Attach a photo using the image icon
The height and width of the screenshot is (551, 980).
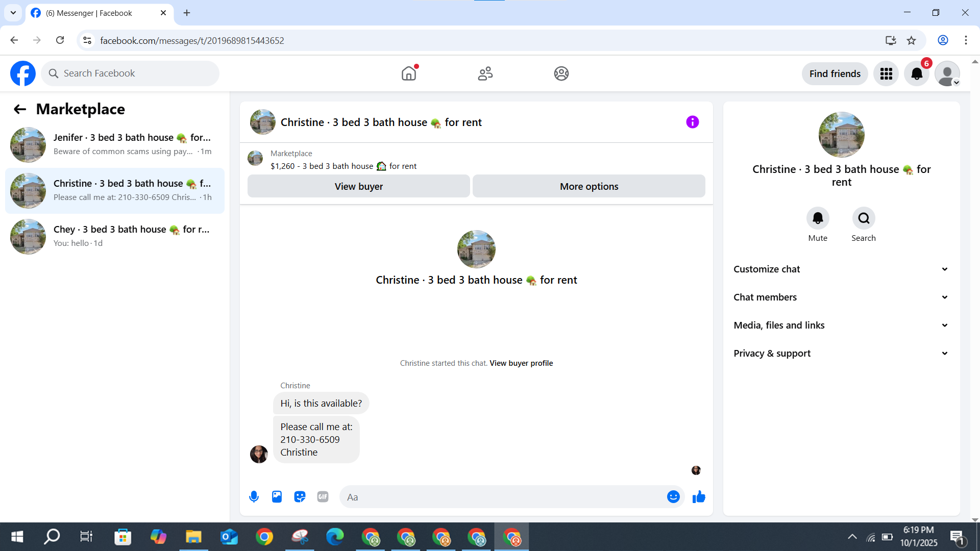277,497
